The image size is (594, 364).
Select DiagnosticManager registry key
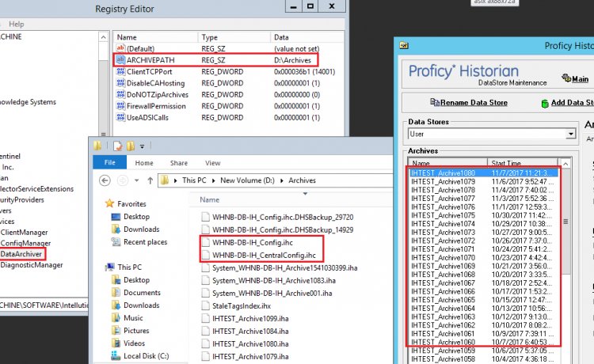[x=32, y=265]
